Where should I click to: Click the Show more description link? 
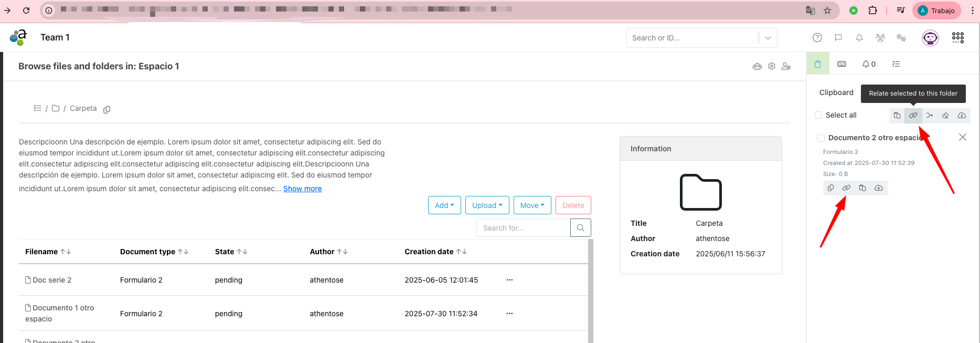tap(302, 189)
